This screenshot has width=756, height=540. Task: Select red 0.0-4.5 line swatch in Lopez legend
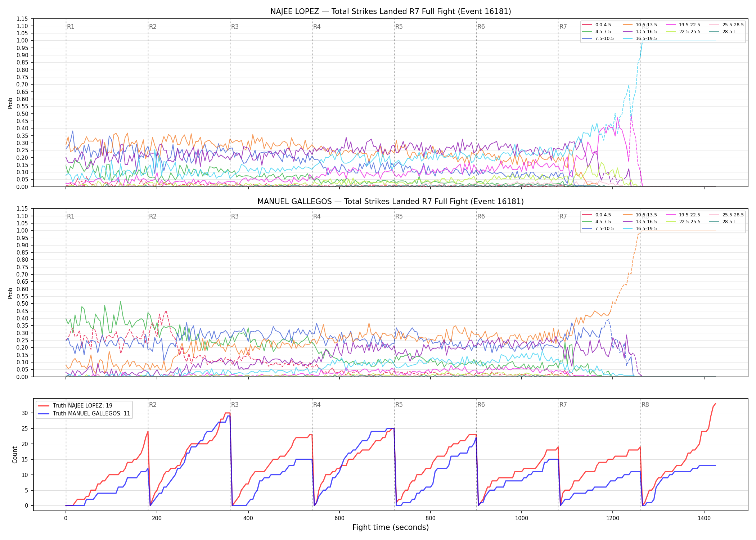coord(587,25)
